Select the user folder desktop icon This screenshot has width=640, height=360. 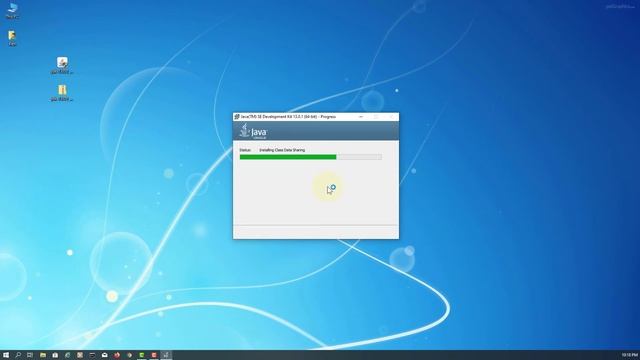click(12, 38)
